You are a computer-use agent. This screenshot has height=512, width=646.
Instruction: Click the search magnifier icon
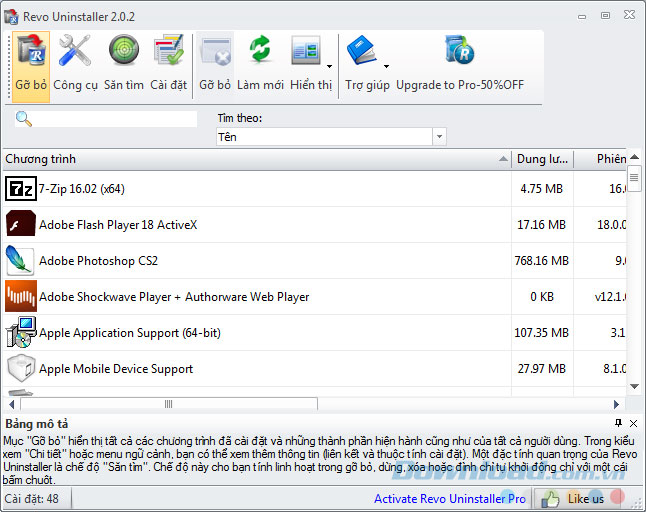[x=23, y=119]
